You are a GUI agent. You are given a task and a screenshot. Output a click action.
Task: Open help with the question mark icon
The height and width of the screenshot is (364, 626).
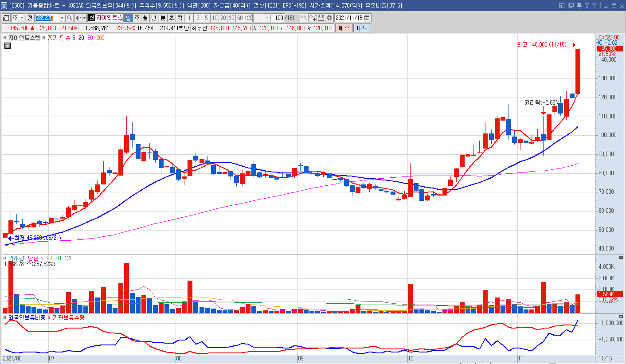(x=594, y=5)
